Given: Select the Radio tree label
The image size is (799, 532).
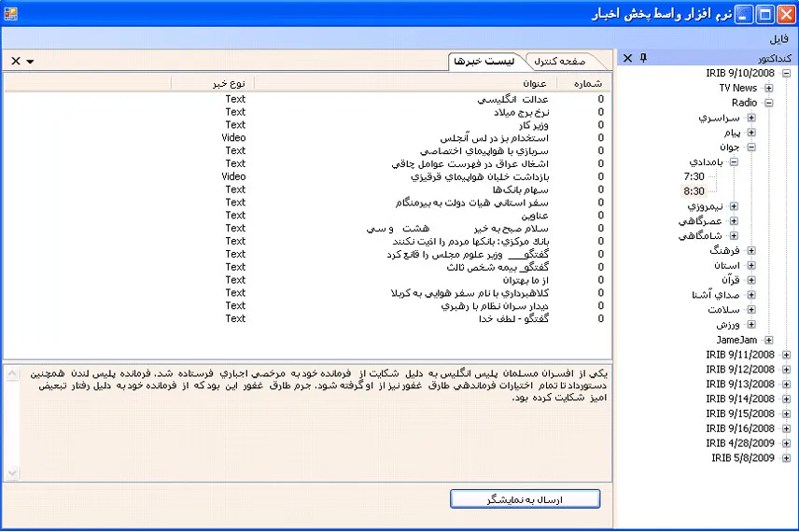Looking at the screenshot, I should [x=745, y=103].
